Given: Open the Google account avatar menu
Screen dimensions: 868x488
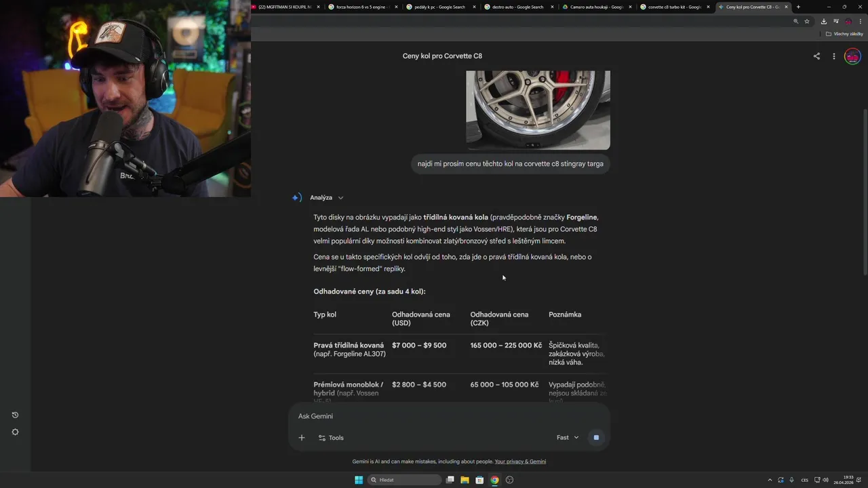Looking at the screenshot, I should coord(852,56).
